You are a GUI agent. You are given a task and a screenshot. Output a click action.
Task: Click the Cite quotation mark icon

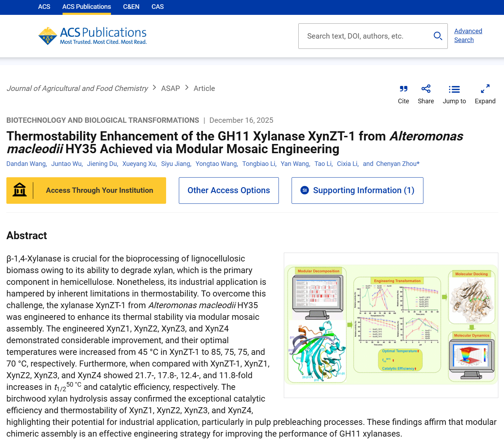pos(403,89)
